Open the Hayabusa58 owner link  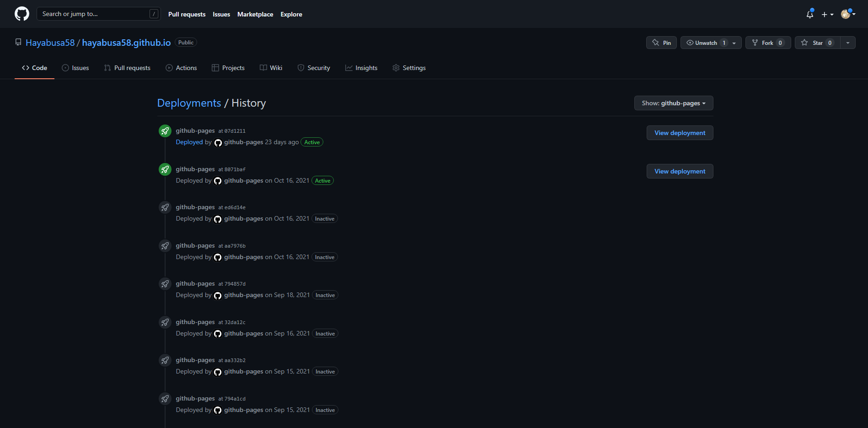point(50,43)
